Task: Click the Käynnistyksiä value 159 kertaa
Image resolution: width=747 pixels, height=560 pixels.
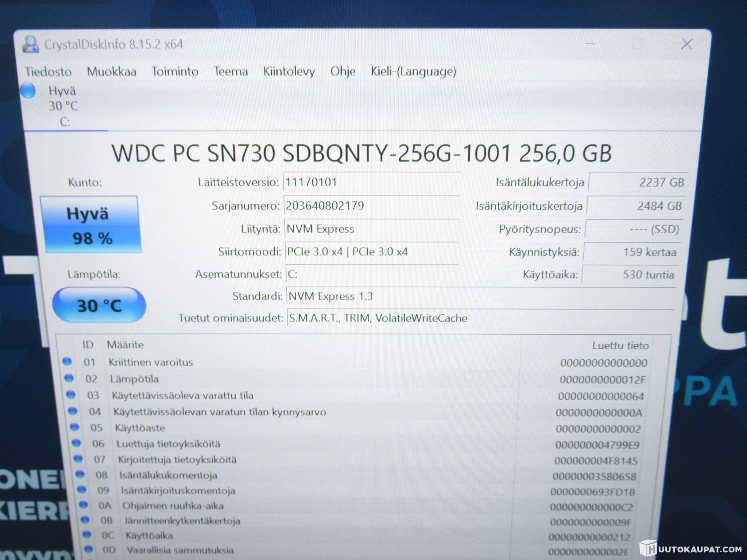Action: 631,252
